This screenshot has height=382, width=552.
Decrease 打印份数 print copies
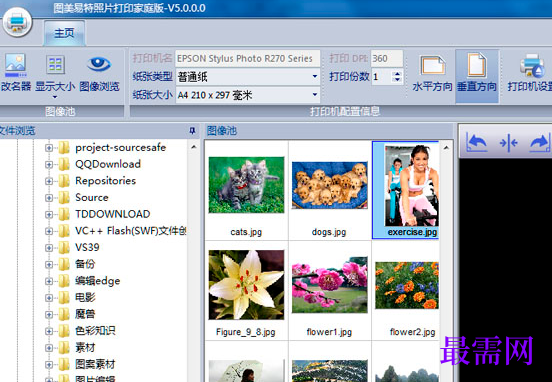397,80
